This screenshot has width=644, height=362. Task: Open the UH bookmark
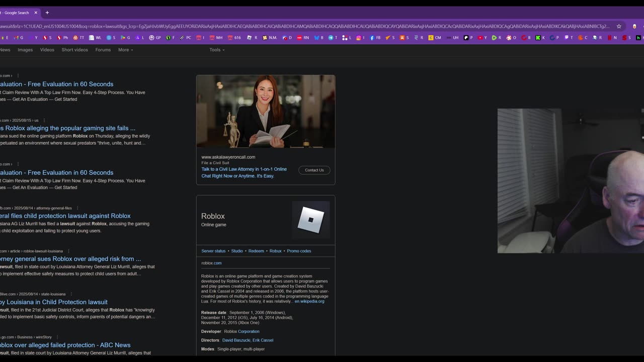[x=453, y=38]
